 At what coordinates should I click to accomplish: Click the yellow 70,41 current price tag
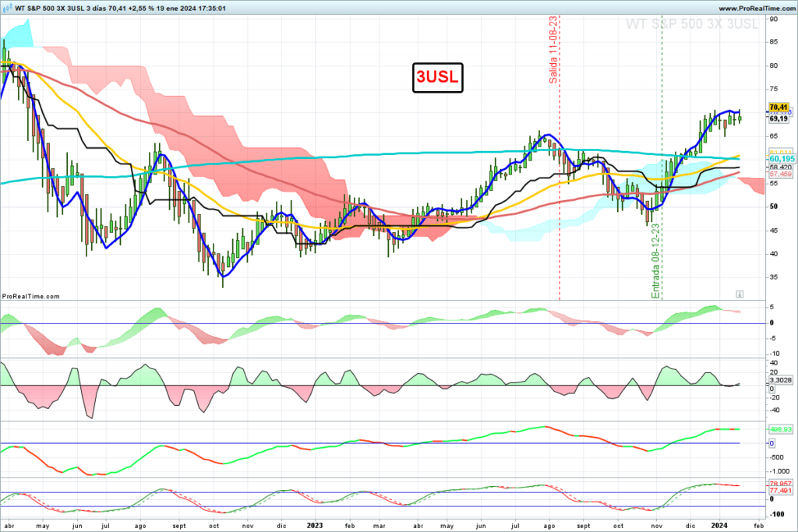(779, 107)
